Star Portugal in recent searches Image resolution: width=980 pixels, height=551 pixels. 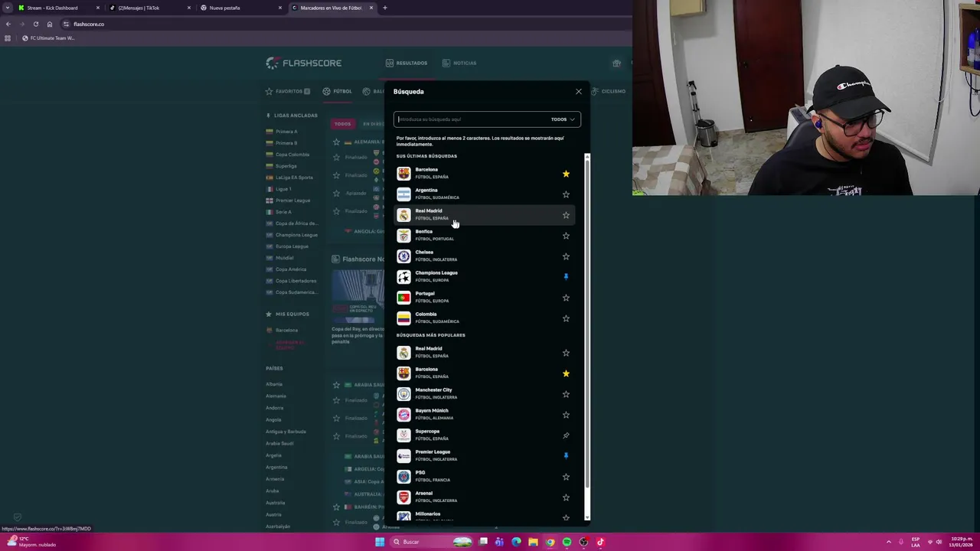coord(566,298)
